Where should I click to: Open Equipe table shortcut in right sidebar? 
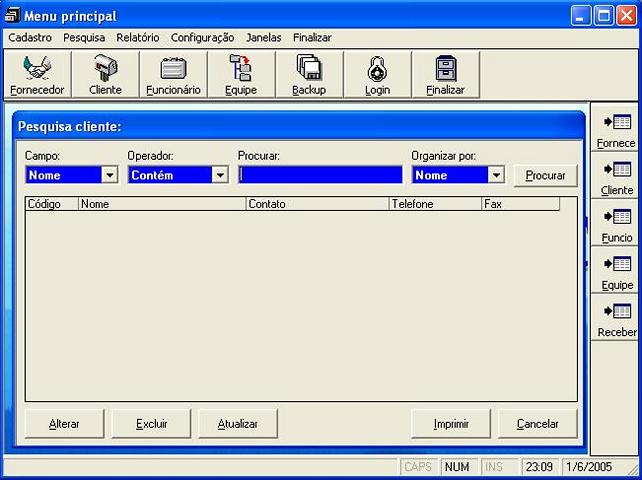pyautogui.click(x=616, y=270)
